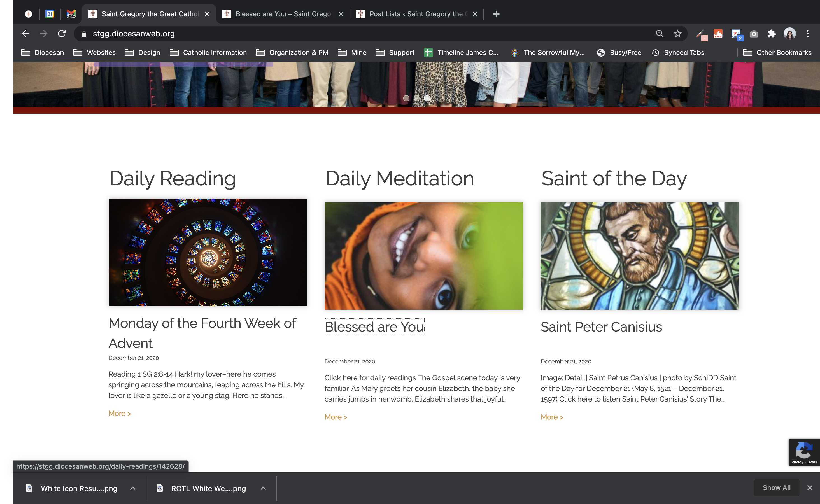Click the page reload icon
The width and height of the screenshot is (820, 504).
pos(62,34)
